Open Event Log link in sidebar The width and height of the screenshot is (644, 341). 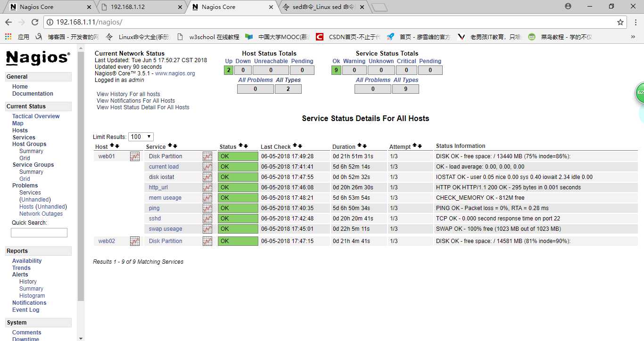tap(26, 310)
